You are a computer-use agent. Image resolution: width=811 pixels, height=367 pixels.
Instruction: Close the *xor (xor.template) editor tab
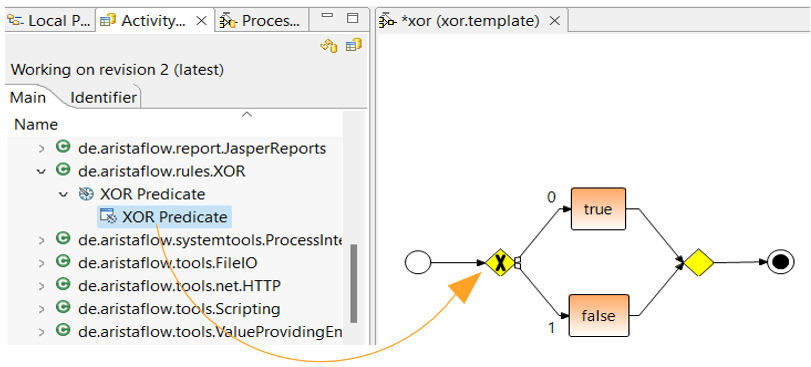(x=554, y=21)
